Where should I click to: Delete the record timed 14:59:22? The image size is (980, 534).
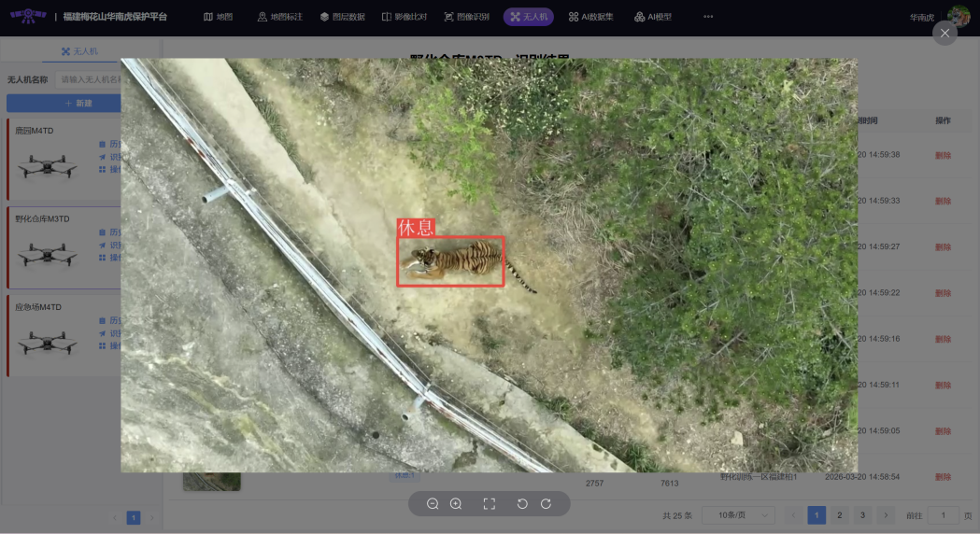[x=943, y=293]
